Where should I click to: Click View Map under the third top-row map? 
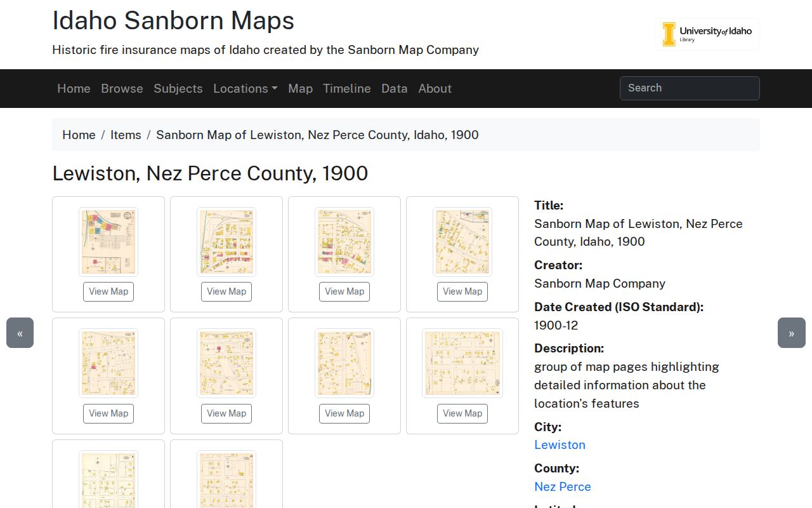pos(344,291)
